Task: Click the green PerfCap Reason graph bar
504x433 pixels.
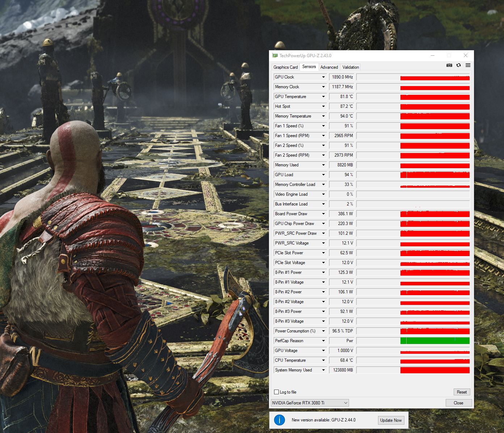Action: pyautogui.click(x=435, y=341)
